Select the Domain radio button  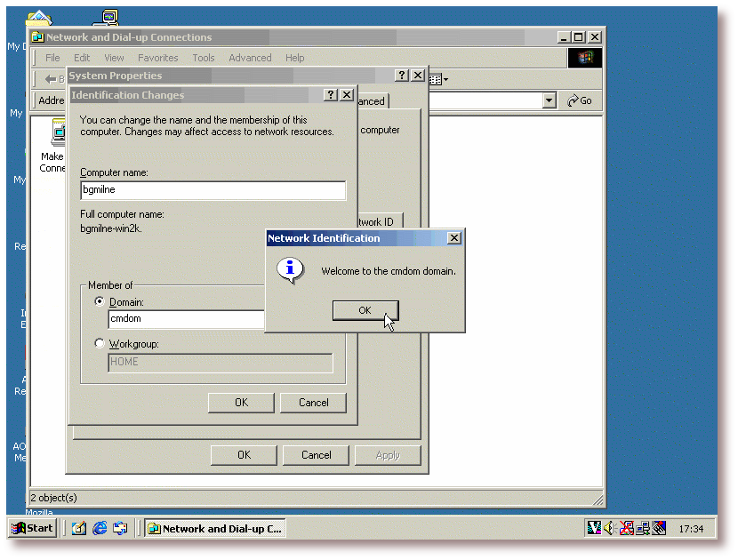point(100,302)
